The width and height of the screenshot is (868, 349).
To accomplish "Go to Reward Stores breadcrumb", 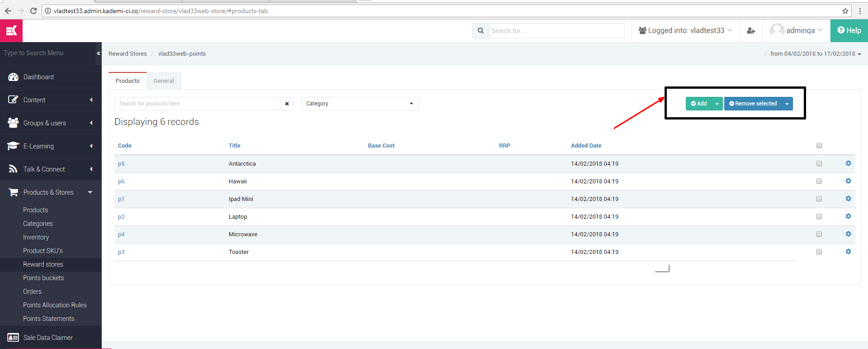I will pos(127,53).
